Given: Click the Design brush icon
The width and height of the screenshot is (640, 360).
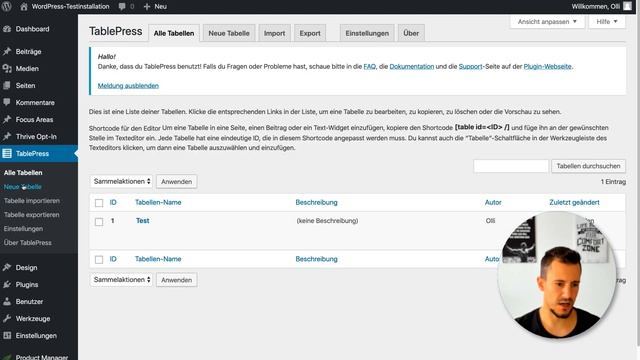Looking at the screenshot, I should [7, 268].
